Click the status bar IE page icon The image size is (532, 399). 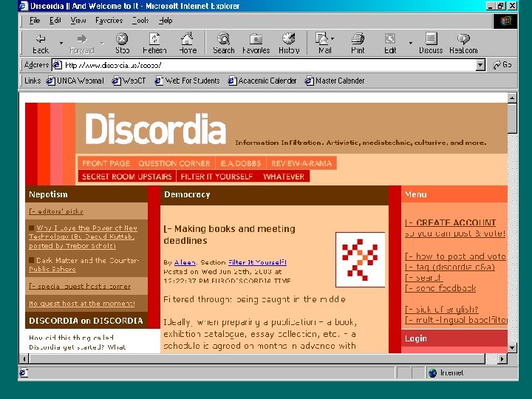[x=24, y=372]
